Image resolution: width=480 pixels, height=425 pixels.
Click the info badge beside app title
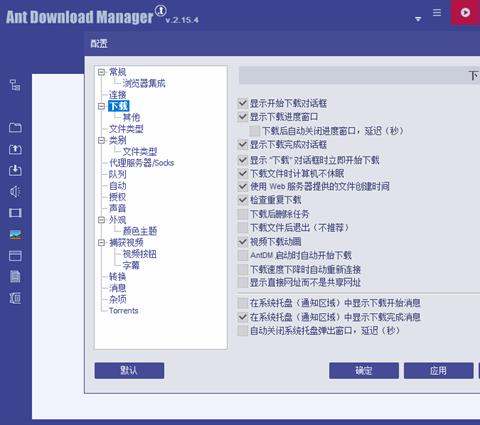[161, 11]
